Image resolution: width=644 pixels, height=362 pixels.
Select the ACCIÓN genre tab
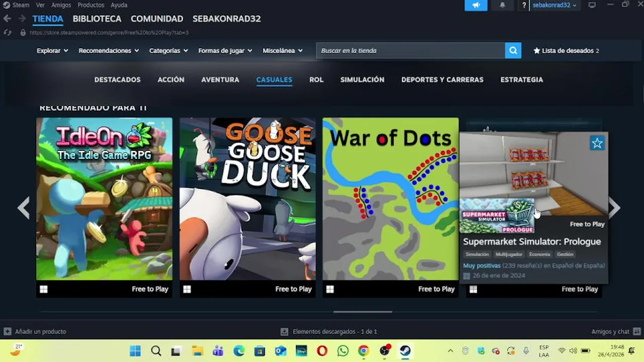tap(171, 79)
